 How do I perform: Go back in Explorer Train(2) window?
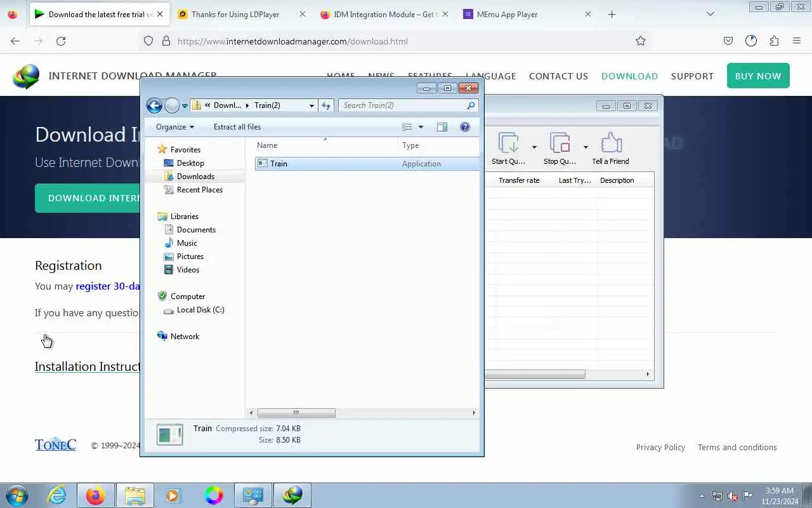(154, 105)
